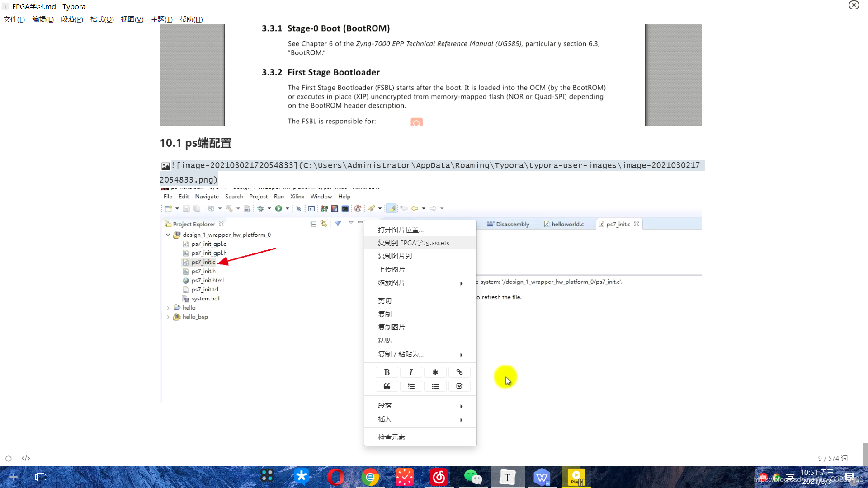Click the acorn tray icon in system tray
The image size is (868, 488).
(x=777, y=477)
